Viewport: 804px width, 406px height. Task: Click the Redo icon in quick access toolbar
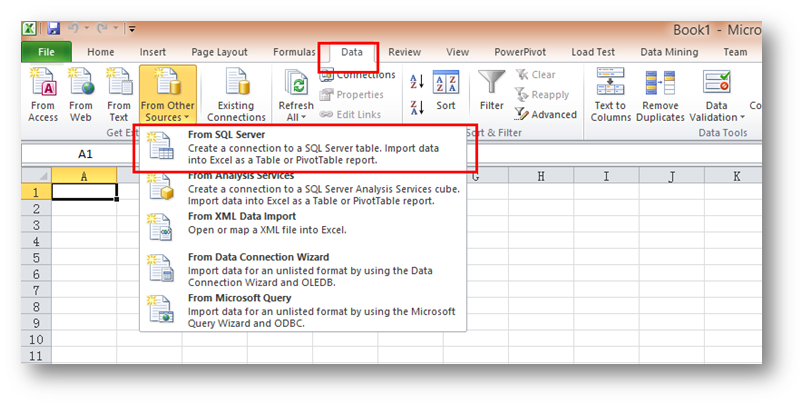point(102,29)
